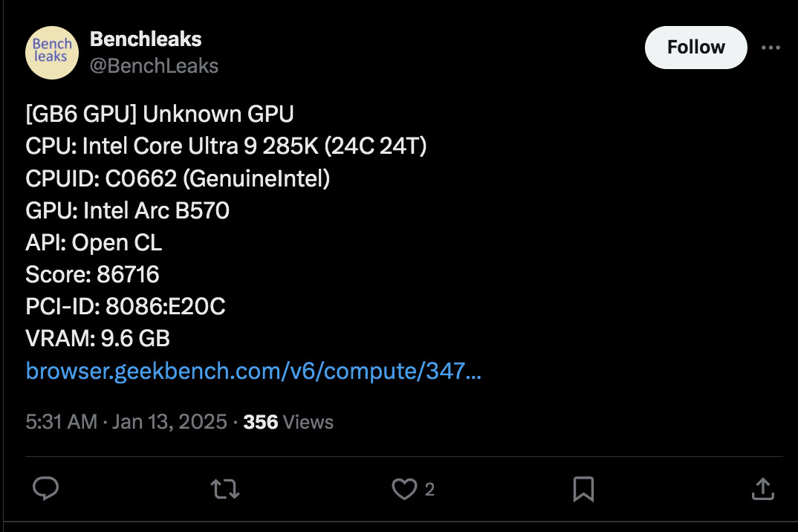
Task: Open the @BenchLeaks handle profile
Action: tap(155, 65)
